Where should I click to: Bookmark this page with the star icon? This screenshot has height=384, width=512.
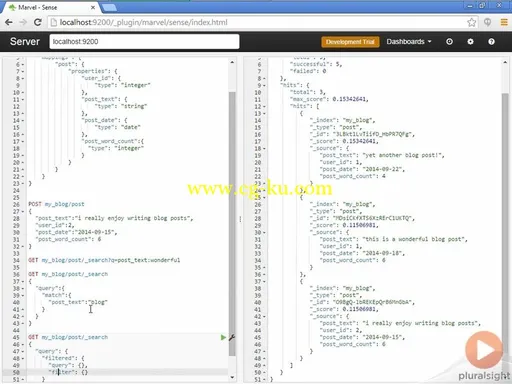471,22
